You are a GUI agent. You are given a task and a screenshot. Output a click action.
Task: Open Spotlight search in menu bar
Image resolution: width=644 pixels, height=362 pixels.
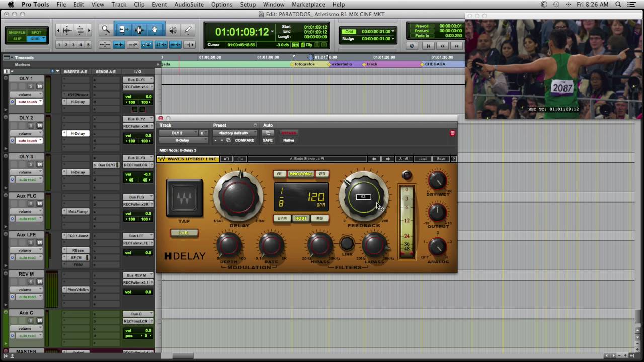[618, 4]
